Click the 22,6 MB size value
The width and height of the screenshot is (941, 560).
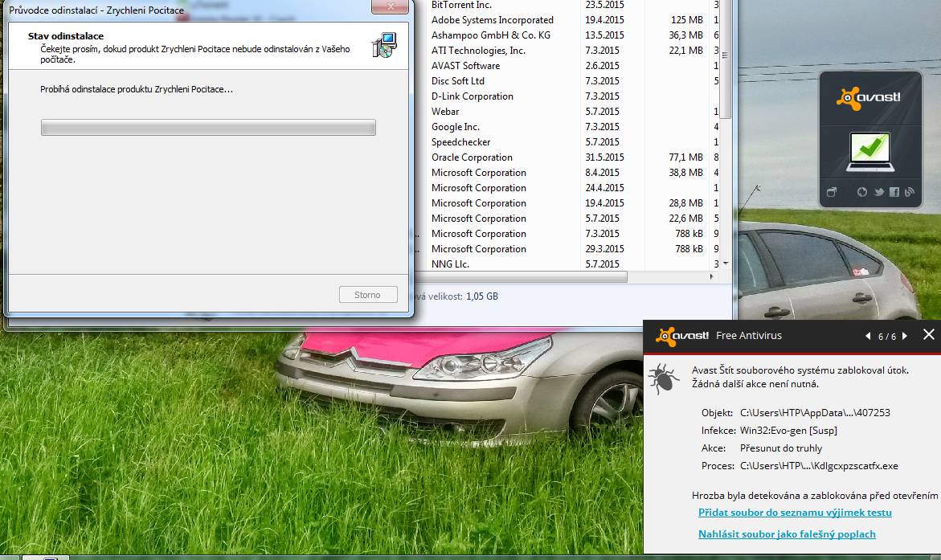coord(685,219)
